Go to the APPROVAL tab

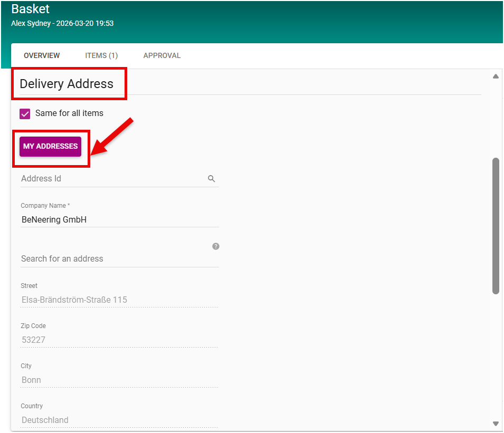coord(162,55)
